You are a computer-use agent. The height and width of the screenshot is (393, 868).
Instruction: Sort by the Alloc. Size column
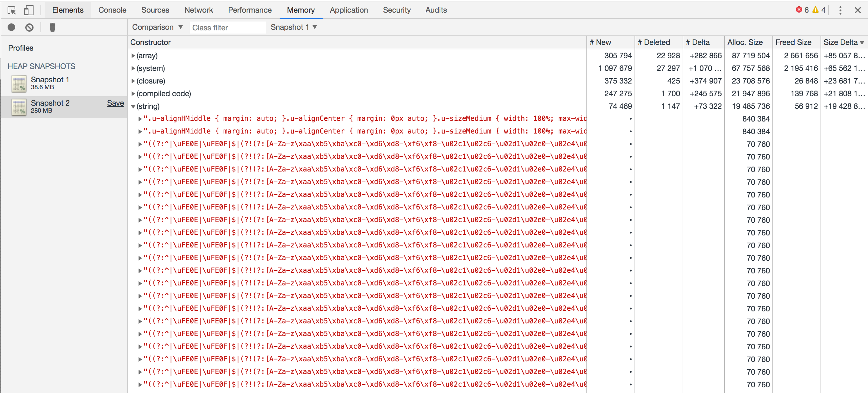pyautogui.click(x=745, y=42)
